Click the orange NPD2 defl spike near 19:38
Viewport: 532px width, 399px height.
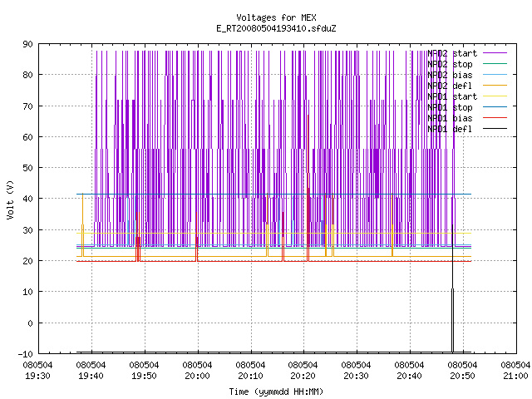(82, 225)
